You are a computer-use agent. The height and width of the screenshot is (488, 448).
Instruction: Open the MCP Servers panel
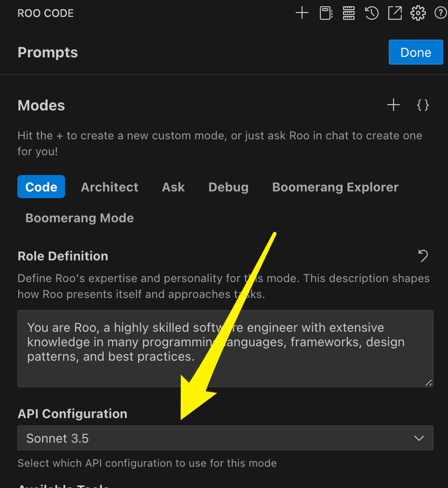click(348, 13)
